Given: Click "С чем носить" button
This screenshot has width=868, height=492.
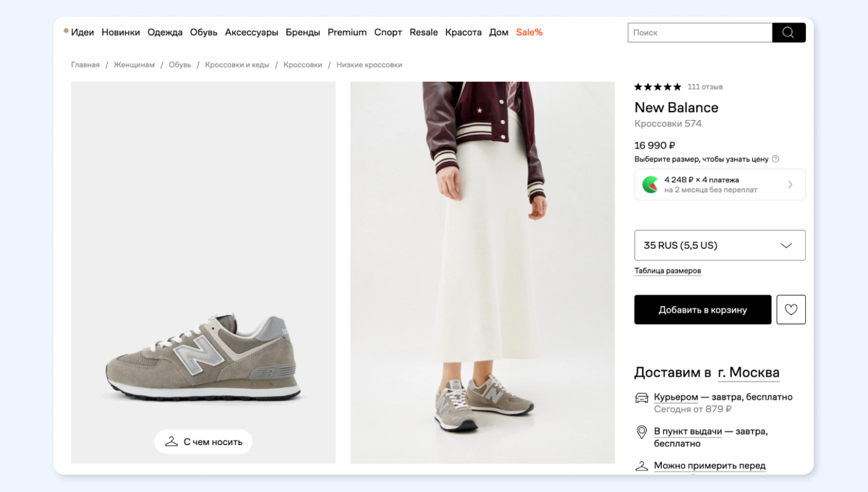Looking at the screenshot, I should tap(203, 441).
